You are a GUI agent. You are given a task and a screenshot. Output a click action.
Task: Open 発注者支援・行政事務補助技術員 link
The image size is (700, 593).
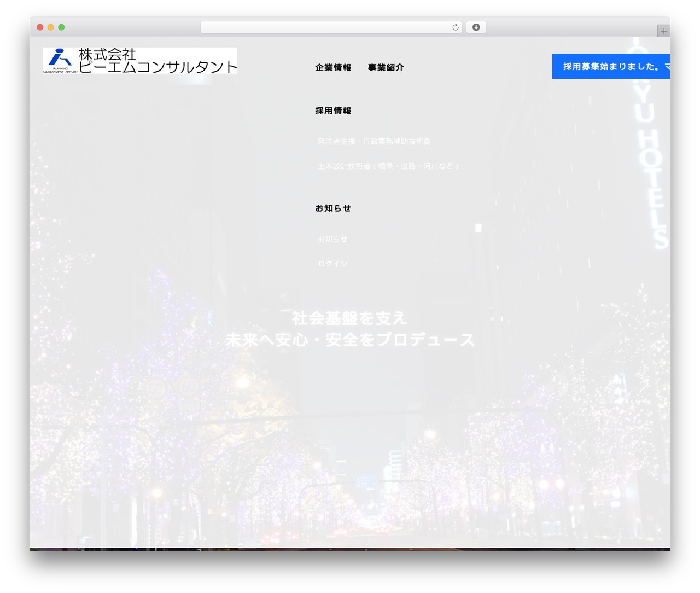pos(374,141)
